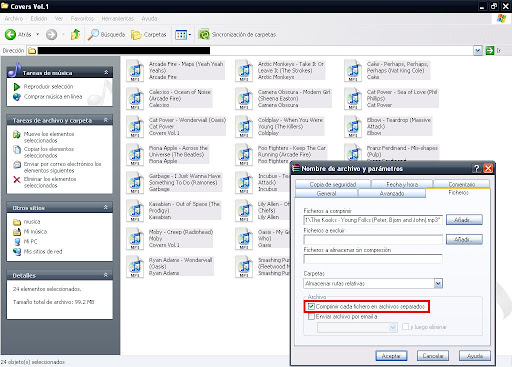Screen dimensions: 512x367
Task: Open the musica folder link
Action: click(x=32, y=222)
